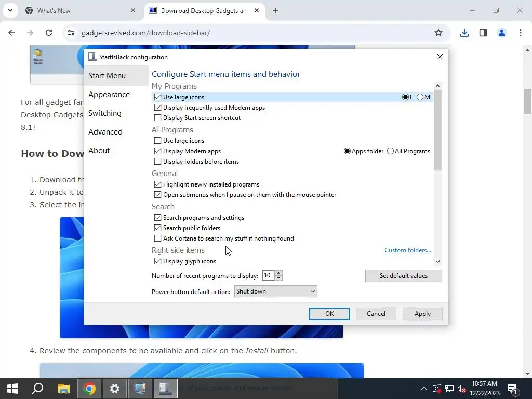Screen dimensions: 532x399
Task: Enable Display folders before items
Action: 157,162
